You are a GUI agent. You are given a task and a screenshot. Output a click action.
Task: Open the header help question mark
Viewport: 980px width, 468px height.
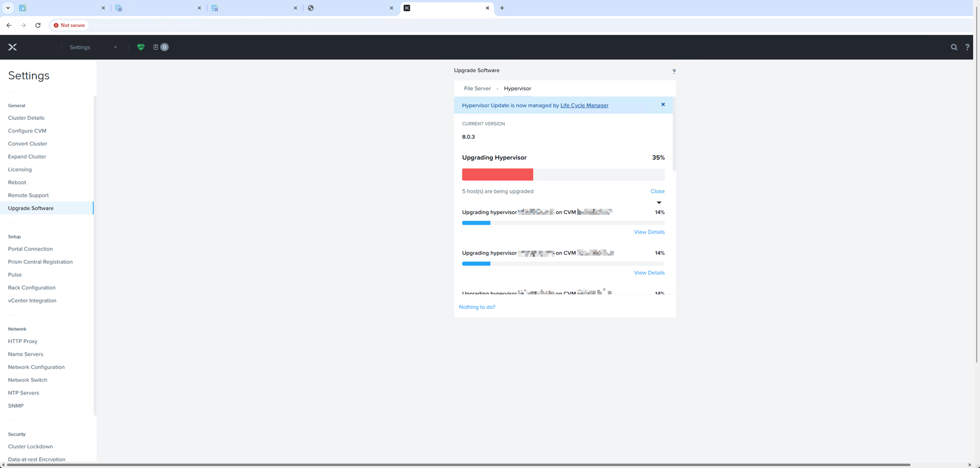[967, 47]
